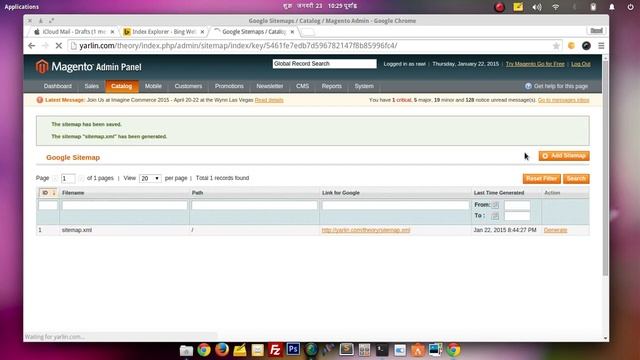Open Chrome hamburger menu

coord(601,46)
